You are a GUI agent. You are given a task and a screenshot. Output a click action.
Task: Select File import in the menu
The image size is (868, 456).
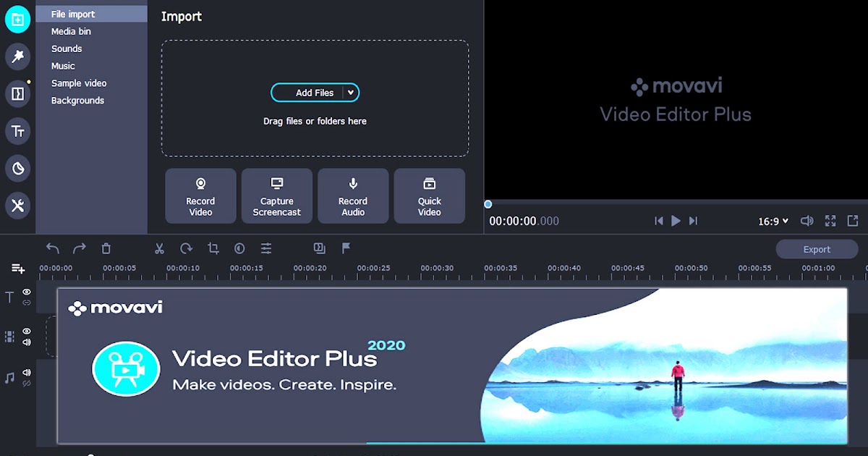pos(91,14)
